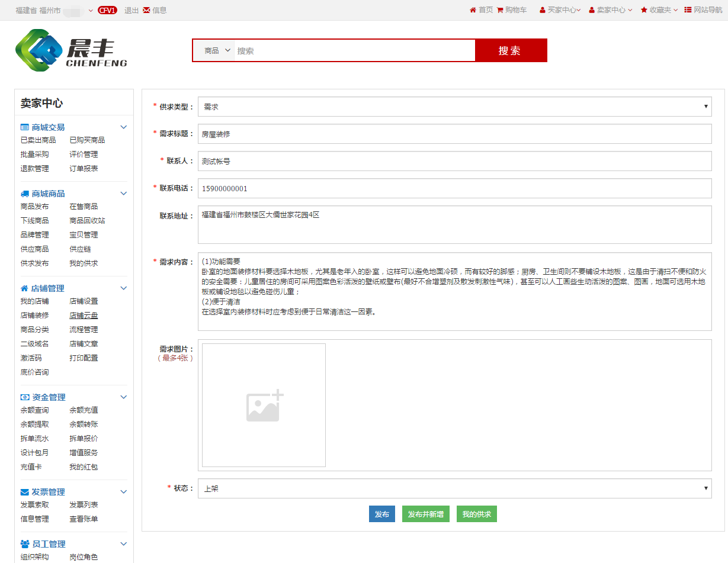Collapse the 店铺管理 sidebar section
Screen dimensions: 728x563
(124, 288)
